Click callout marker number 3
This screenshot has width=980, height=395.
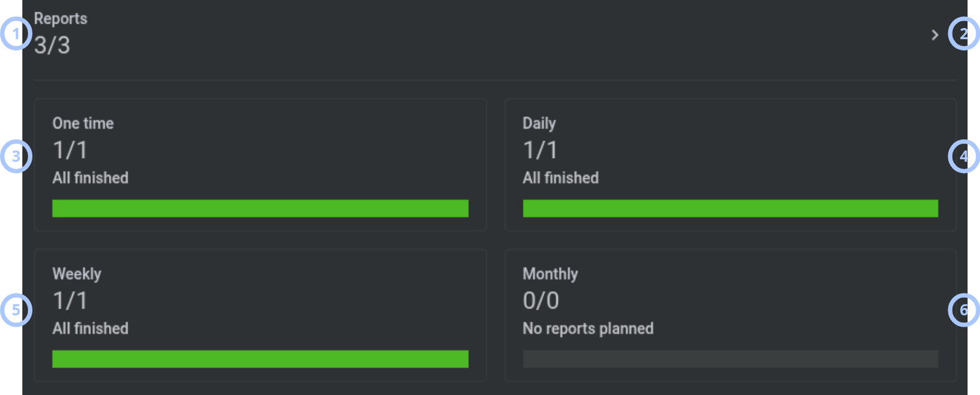(16, 156)
